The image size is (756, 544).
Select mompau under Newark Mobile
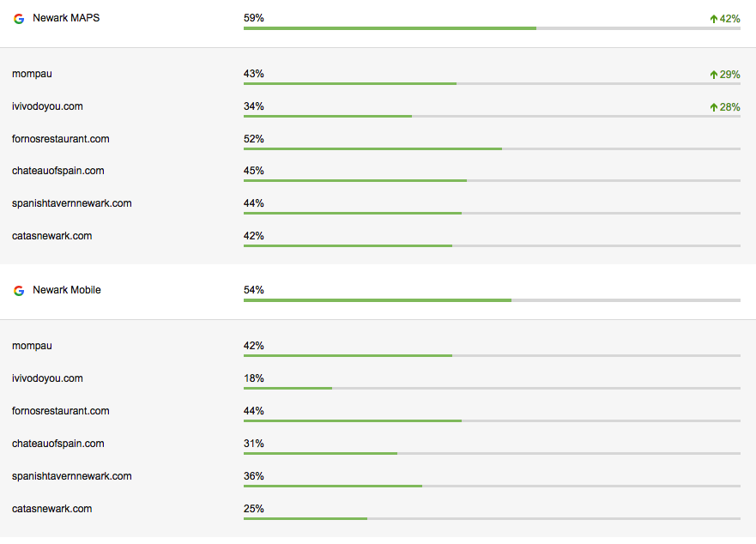point(32,346)
